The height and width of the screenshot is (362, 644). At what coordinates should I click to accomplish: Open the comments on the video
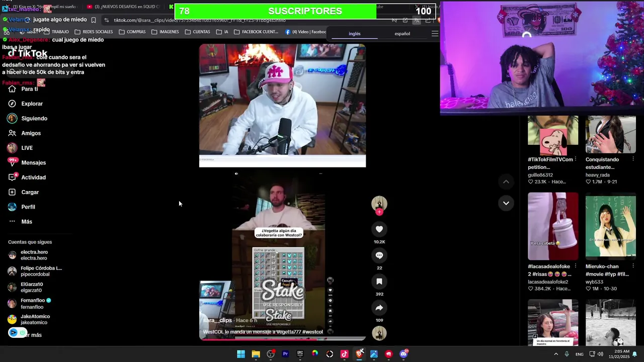coord(379,255)
